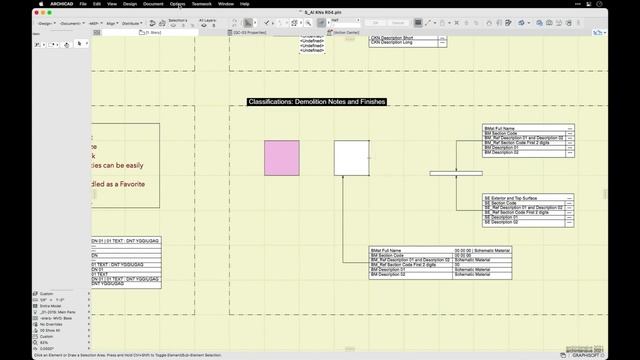Click the 3D view cube icon
Screen dimensions: 640x360
click(521, 23)
